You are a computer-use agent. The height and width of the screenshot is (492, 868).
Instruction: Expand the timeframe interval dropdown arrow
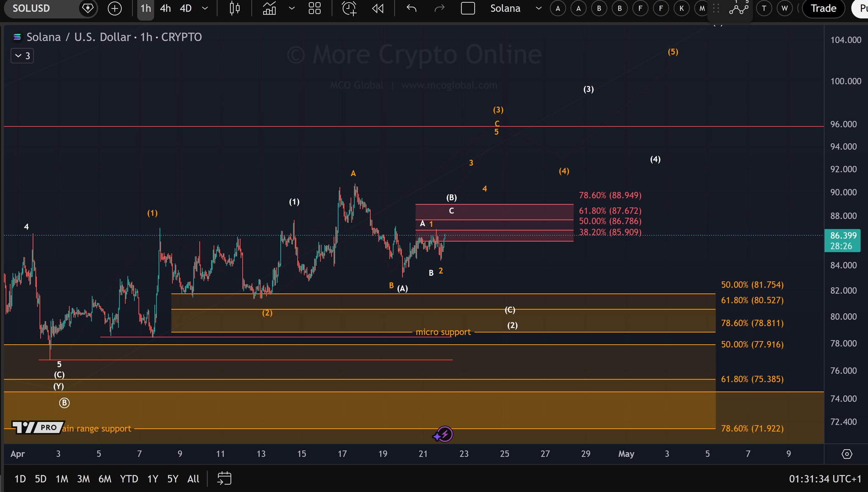tap(205, 8)
